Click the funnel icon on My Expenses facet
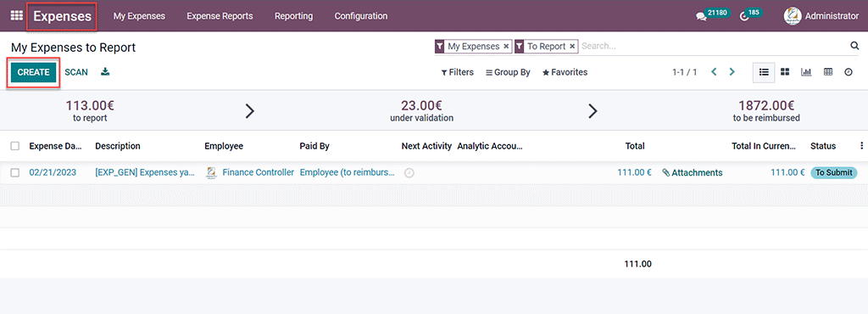 pos(440,47)
